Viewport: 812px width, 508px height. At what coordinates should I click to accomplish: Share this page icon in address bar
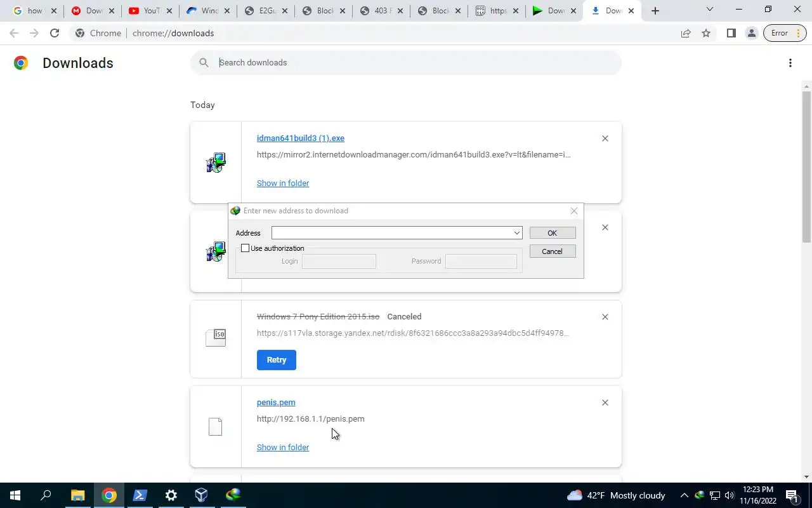(686, 33)
